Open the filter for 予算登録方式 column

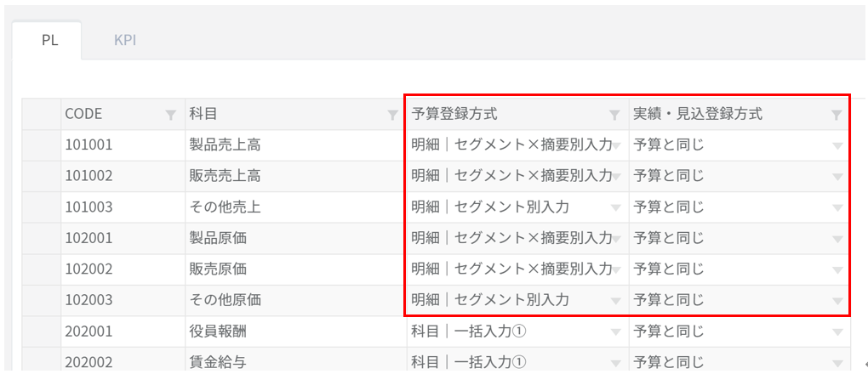click(x=614, y=115)
